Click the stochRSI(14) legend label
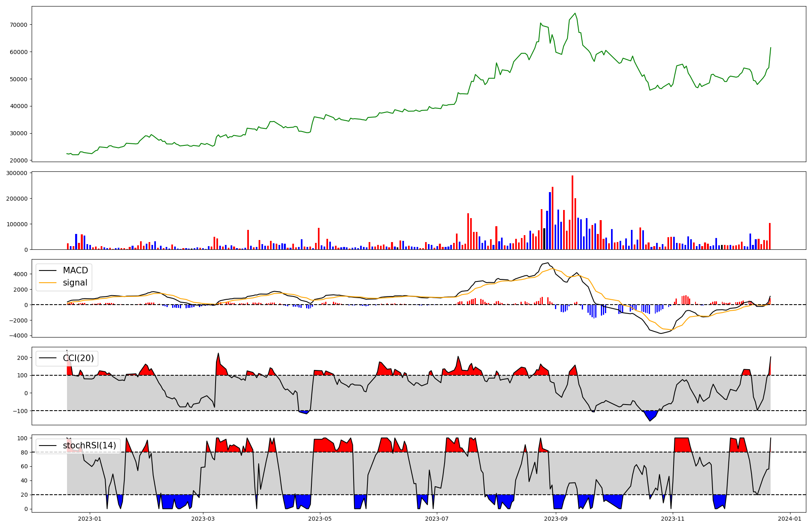Viewport: 812px width, 528px height. [89, 446]
